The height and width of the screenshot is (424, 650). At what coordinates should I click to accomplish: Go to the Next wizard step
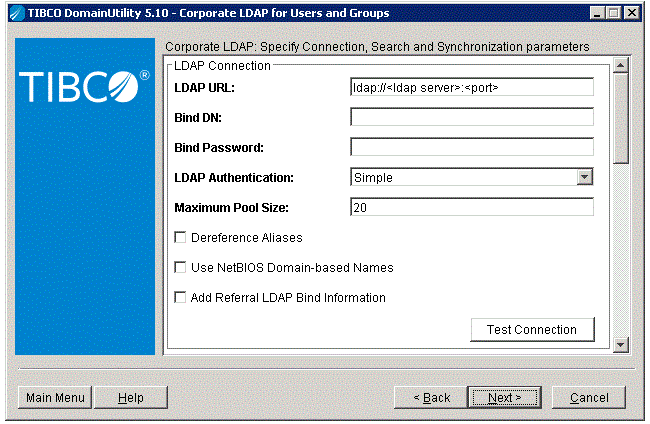[504, 397]
